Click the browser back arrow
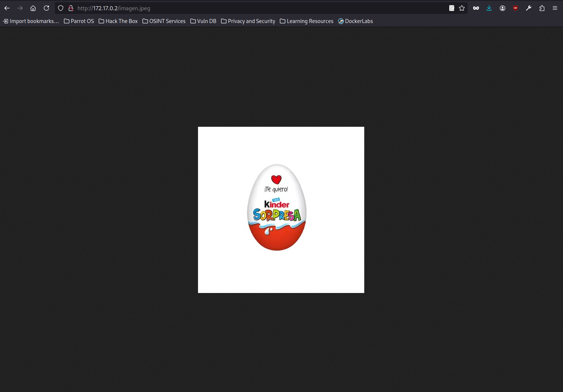 pyautogui.click(x=7, y=8)
